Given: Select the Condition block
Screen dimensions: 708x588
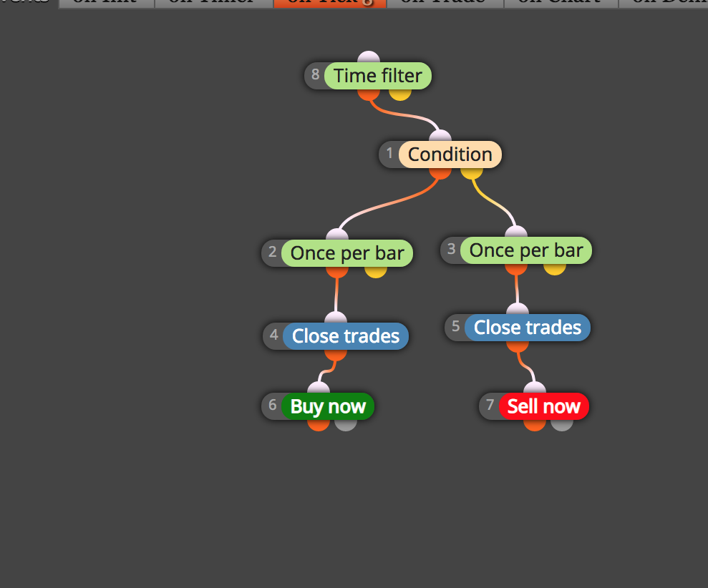Looking at the screenshot, I should click(x=450, y=155).
